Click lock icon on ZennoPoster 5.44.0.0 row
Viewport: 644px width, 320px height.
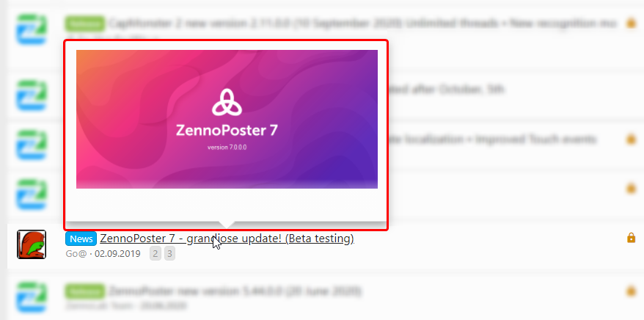pyautogui.click(x=631, y=291)
